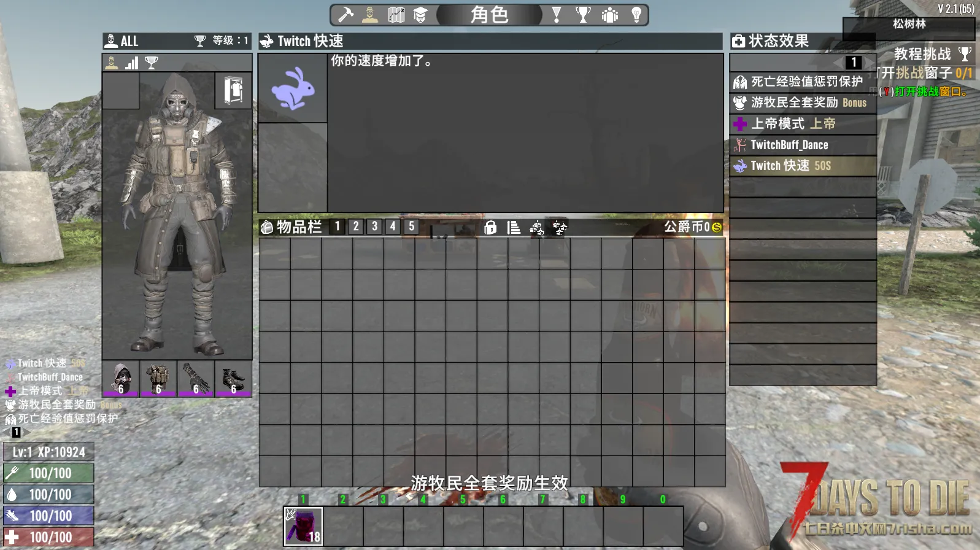Click the 教程挑战 trophy icon
The height and width of the screenshot is (550, 980).
[965, 54]
